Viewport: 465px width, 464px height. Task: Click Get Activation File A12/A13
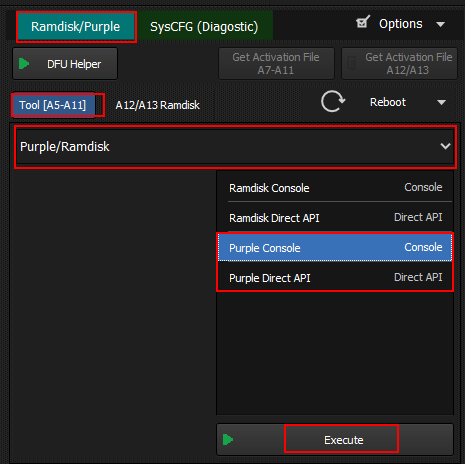point(399,64)
